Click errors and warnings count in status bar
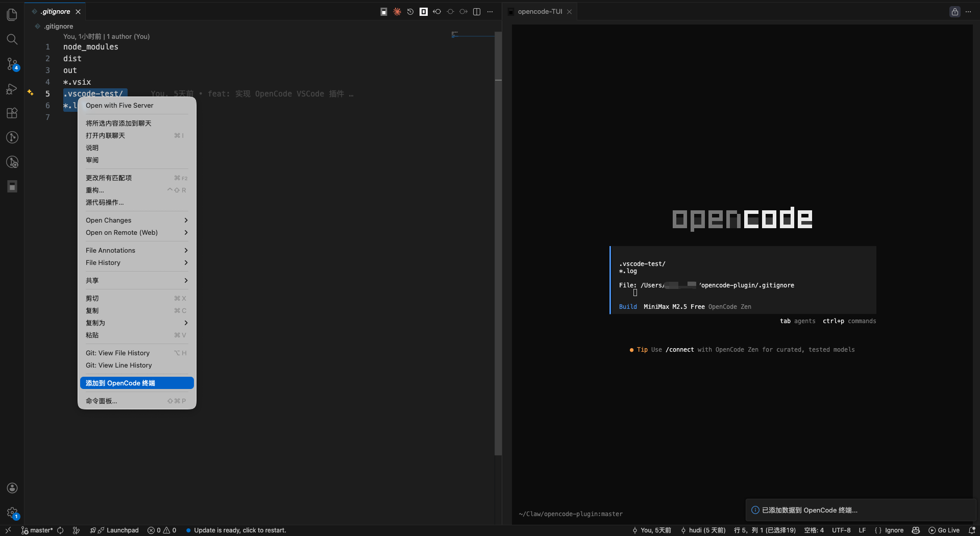This screenshot has height=536, width=980. click(162, 530)
